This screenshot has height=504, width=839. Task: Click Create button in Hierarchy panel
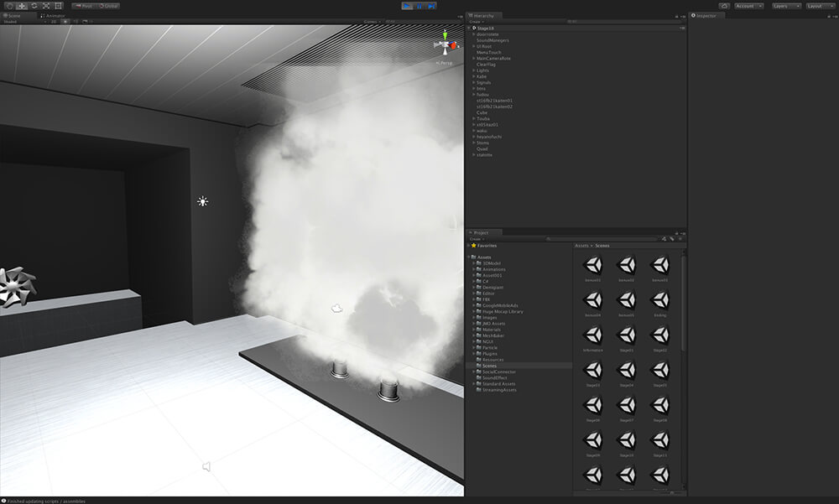click(476, 22)
